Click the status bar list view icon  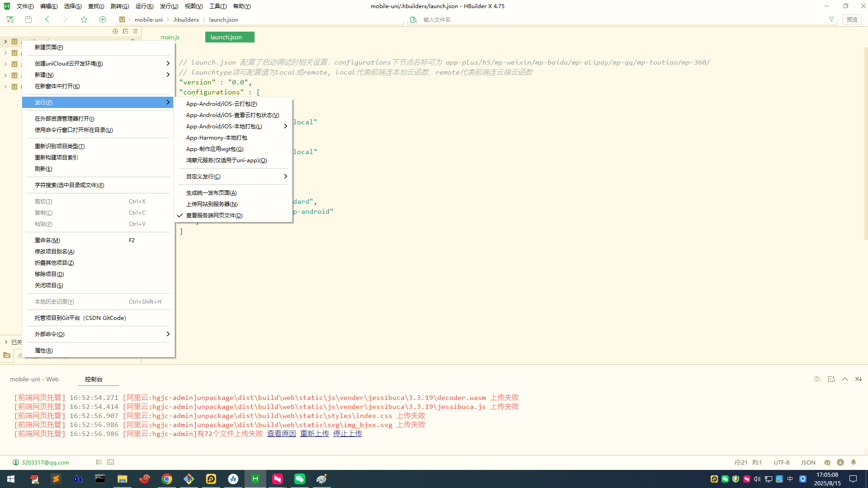tap(99, 462)
